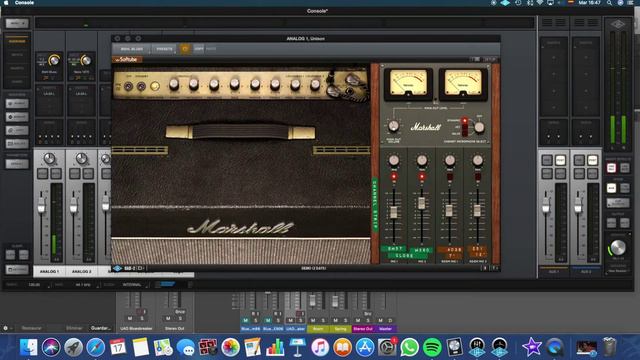640x360 pixels.
Task: Click the AUX 1 fader handle
Action: pyautogui.click(x=546, y=206)
